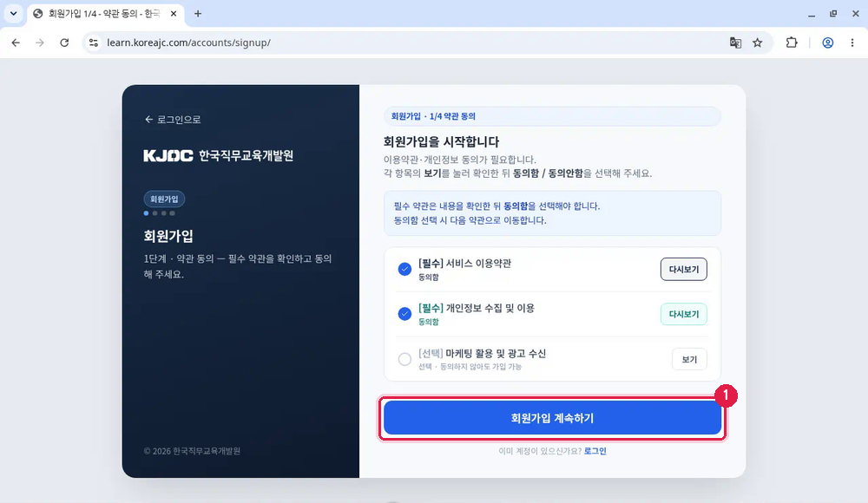Screen dimensions: 868x503
Task: Open the tab search dropdown arrow
Action: click(x=13, y=13)
